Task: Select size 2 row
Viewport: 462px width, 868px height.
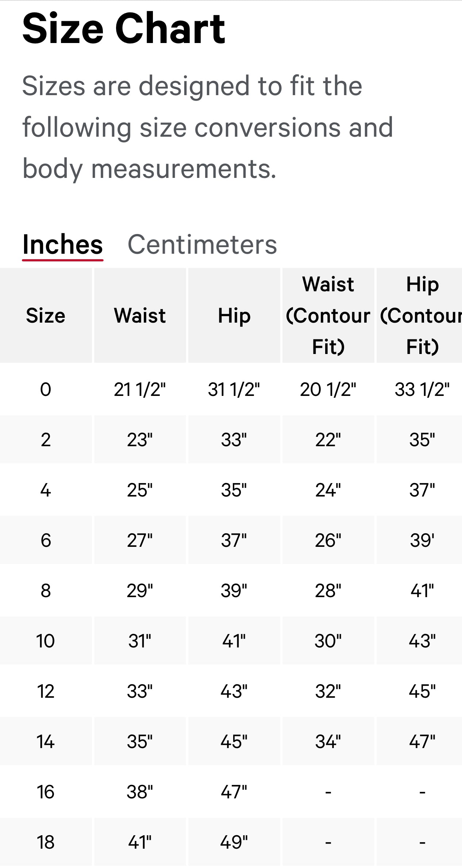Action: (45, 440)
